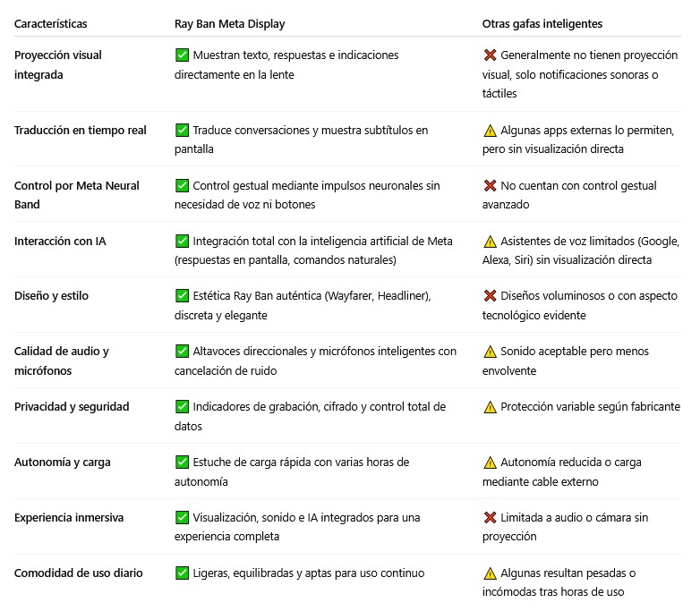Select the Ray Ban Meta Display header
The image size is (700, 611).
tap(229, 23)
